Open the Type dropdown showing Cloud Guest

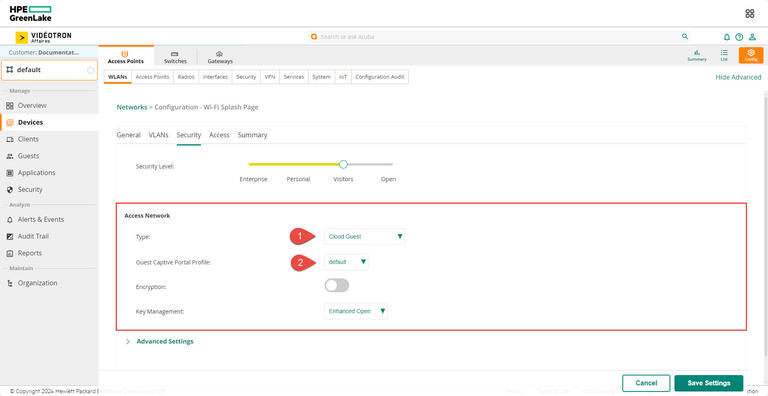click(x=365, y=236)
